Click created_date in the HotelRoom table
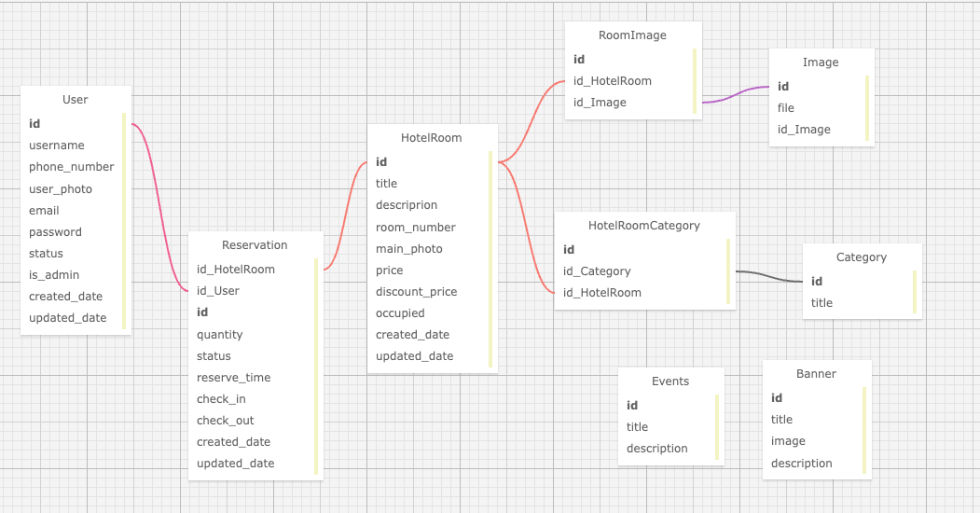Image resolution: width=980 pixels, height=513 pixels. tap(412, 334)
